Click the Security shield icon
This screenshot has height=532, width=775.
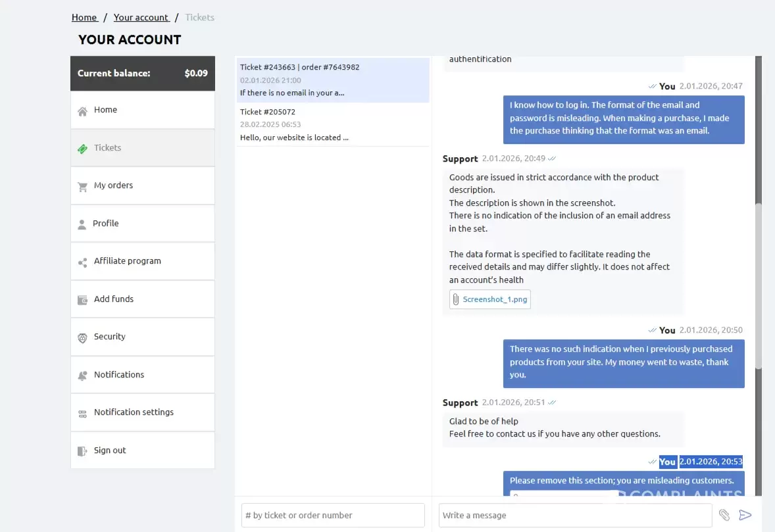pyautogui.click(x=82, y=338)
